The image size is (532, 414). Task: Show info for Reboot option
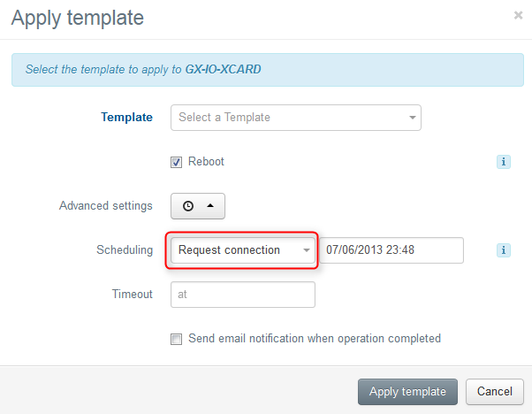(504, 162)
